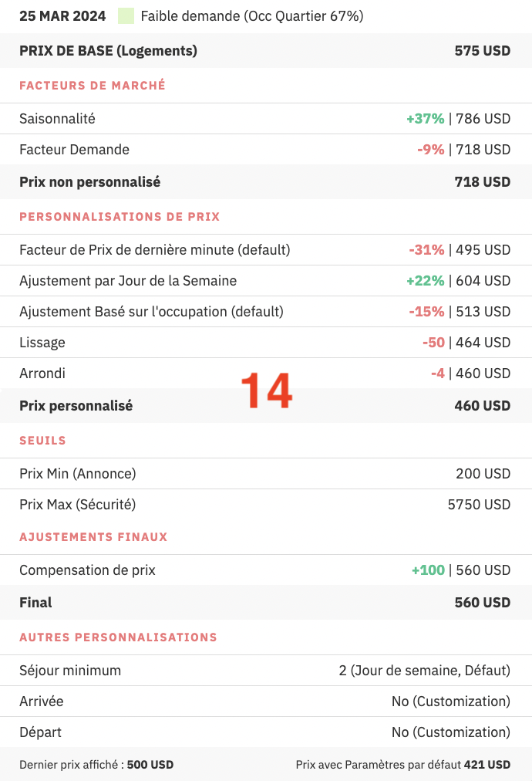Select the Facteur Demande row label
Screen dimensions: 532x781
click(x=74, y=150)
